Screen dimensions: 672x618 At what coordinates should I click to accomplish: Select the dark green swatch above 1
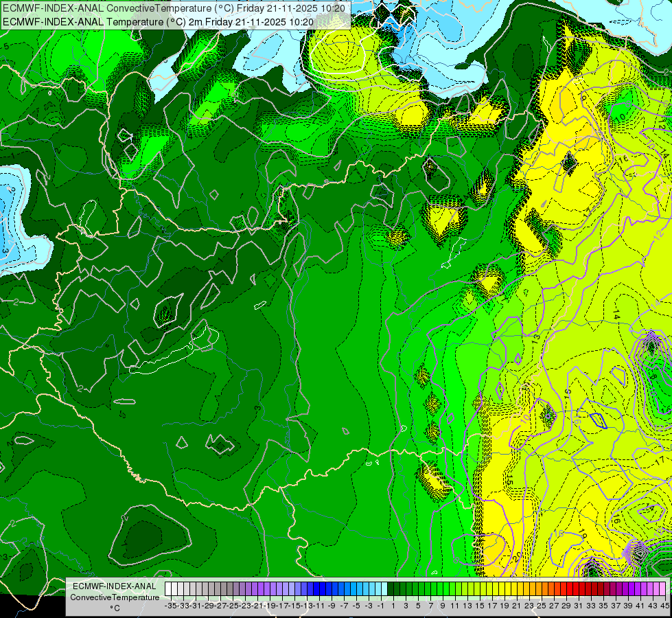(391, 589)
